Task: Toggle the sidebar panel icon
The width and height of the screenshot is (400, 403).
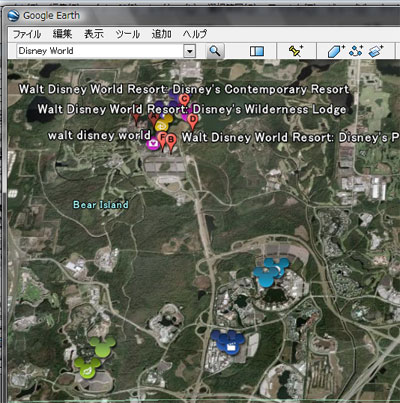Action: [257, 51]
